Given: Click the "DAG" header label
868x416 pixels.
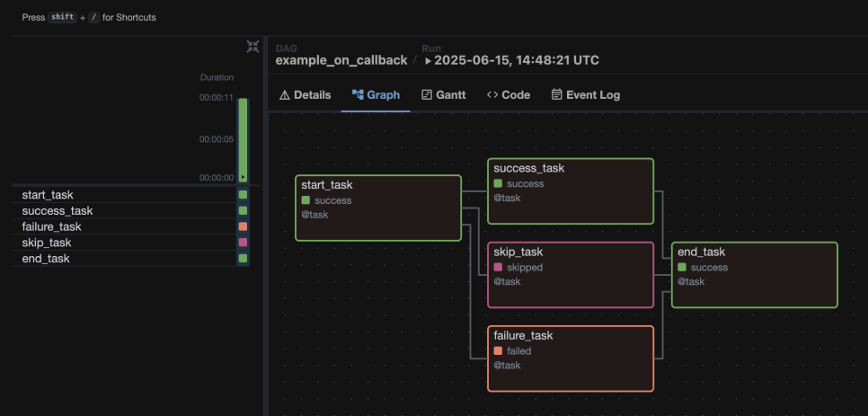Looking at the screenshot, I should point(287,49).
